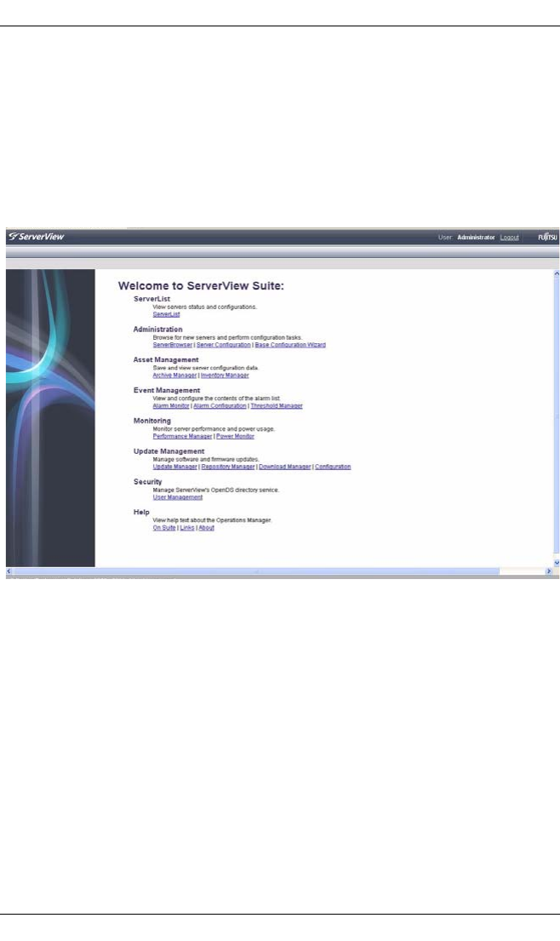560x941 pixels.
Task: Open Alarm Monitor link
Action: [x=171, y=406]
